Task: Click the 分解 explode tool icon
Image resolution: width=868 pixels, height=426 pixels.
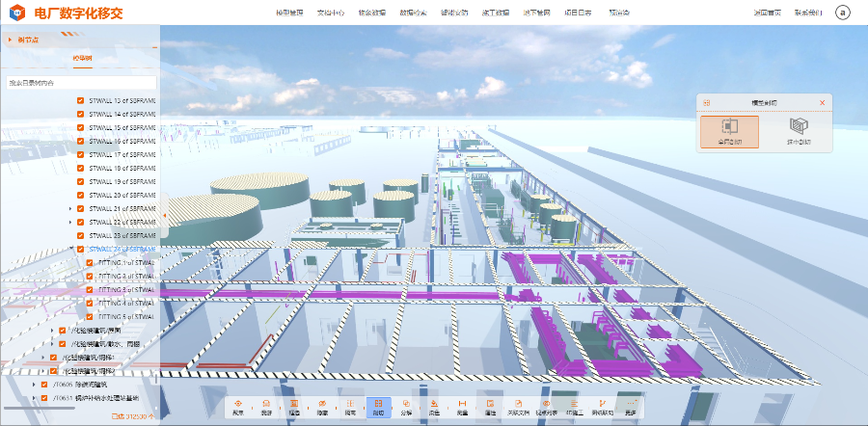Action: [406, 407]
